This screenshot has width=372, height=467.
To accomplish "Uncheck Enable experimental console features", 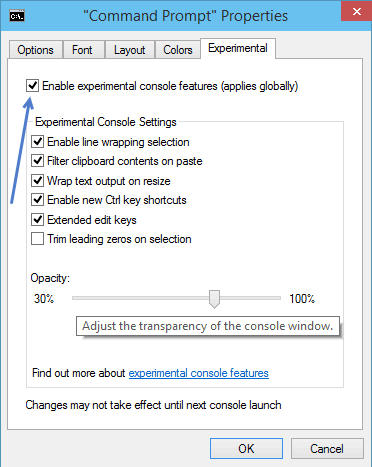I will click(x=32, y=86).
